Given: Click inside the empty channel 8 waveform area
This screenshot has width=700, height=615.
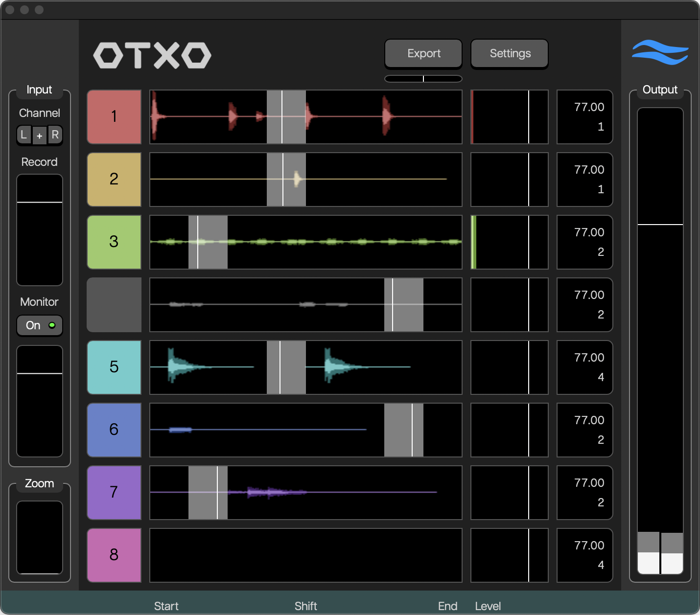Looking at the screenshot, I should click(305, 555).
